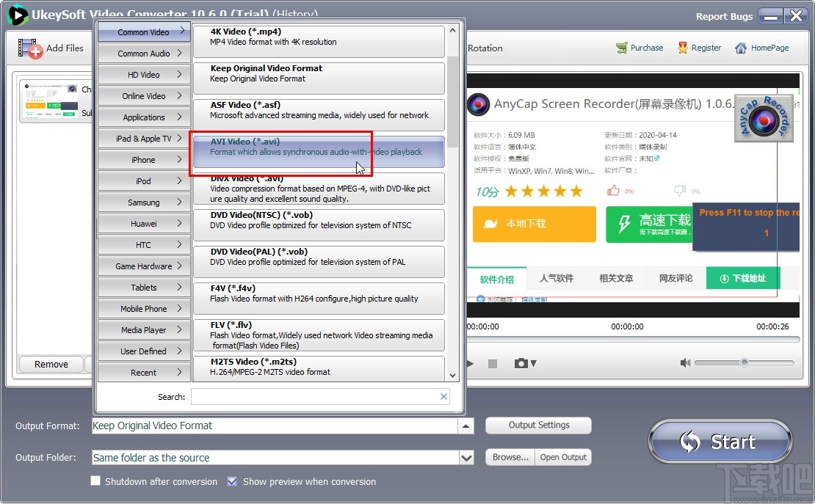Open the HTC category
This screenshot has width=815, height=504.
(144, 245)
